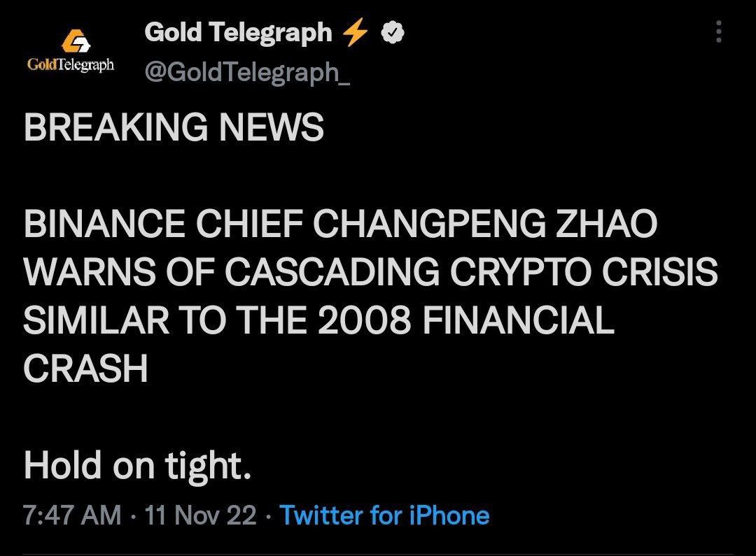Viewport: 756px width, 556px height.
Task: Open the Twitter for iPhone source link
Action: point(384,515)
